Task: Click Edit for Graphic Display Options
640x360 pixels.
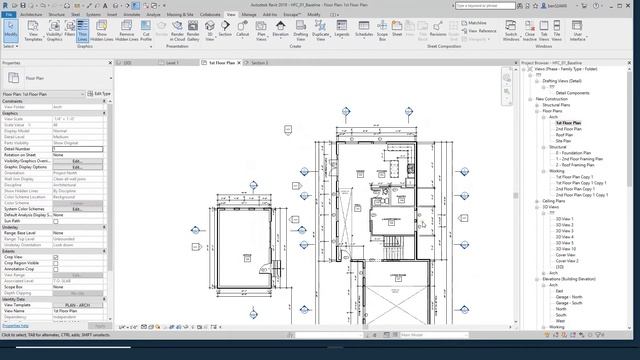Action: click(x=78, y=167)
